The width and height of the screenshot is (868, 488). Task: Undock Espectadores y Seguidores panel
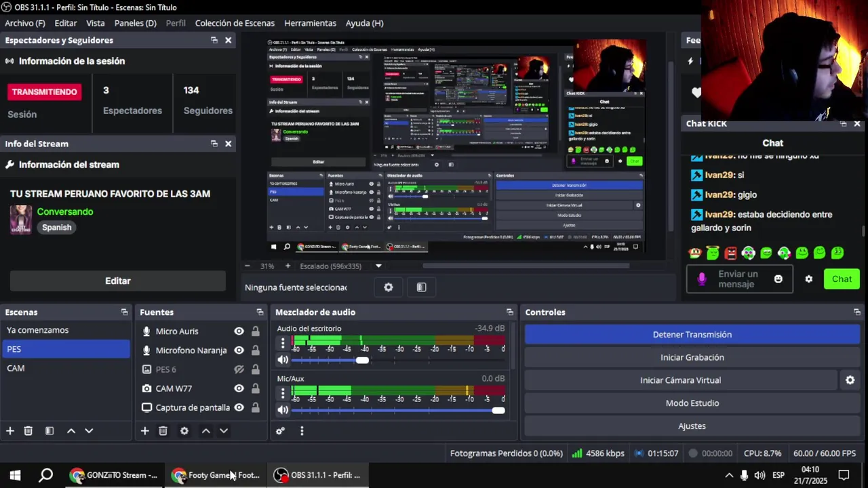214,41
